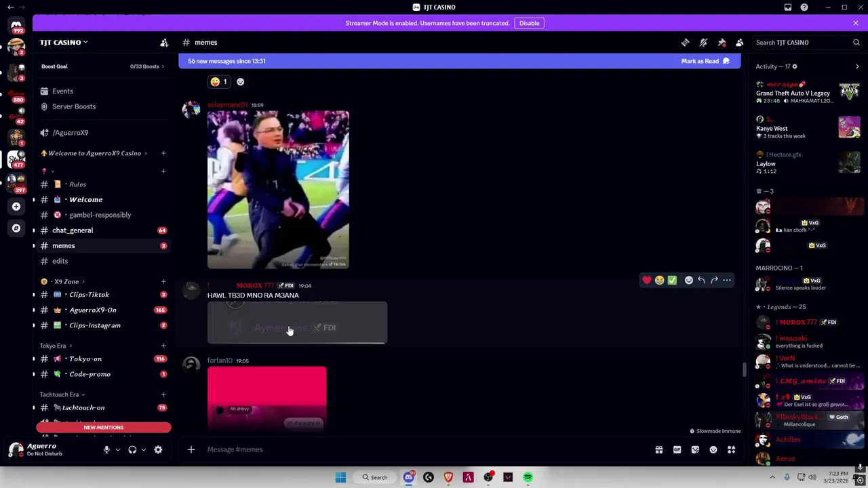868x488 pixels.
Task: Collapse the Tokyo Era category
Action: pos(56,346)
